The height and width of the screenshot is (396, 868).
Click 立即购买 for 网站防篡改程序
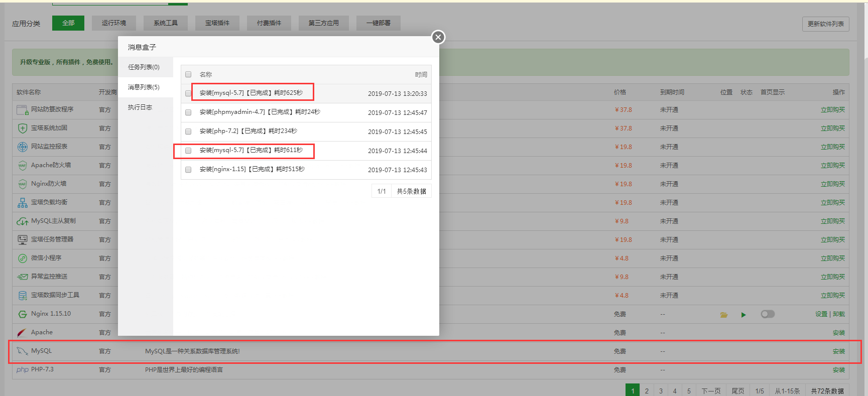tap(833, 110)
